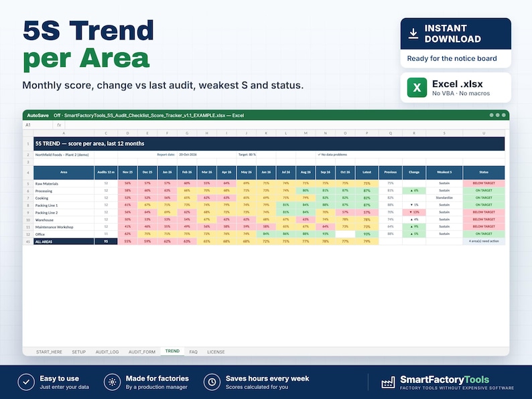
Task: Click the 'May 26' month header cell
Action: tap(247, 173)
